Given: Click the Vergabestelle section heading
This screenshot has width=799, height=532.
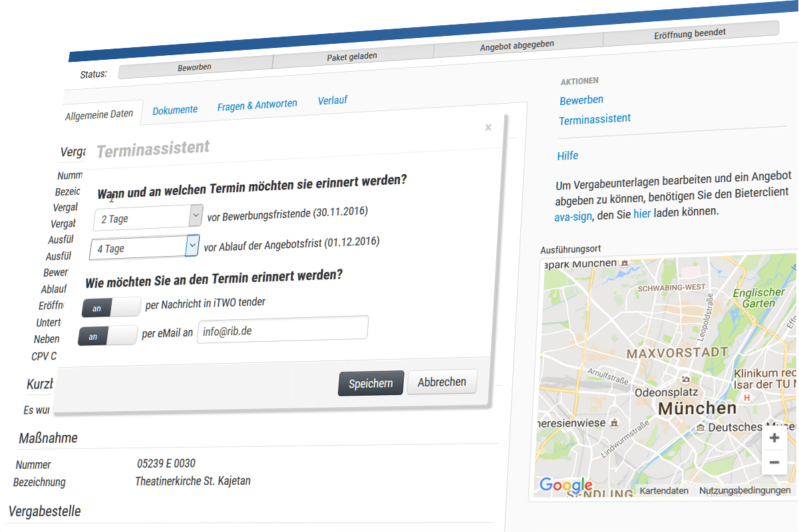Looking at the screenshot, I should [x=45, y=511].
